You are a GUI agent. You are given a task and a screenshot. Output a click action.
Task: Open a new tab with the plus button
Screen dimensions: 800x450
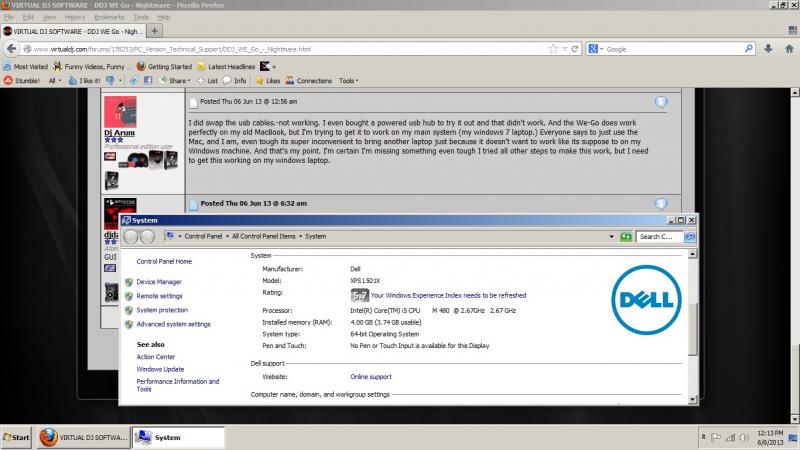[x=155, y=31]
